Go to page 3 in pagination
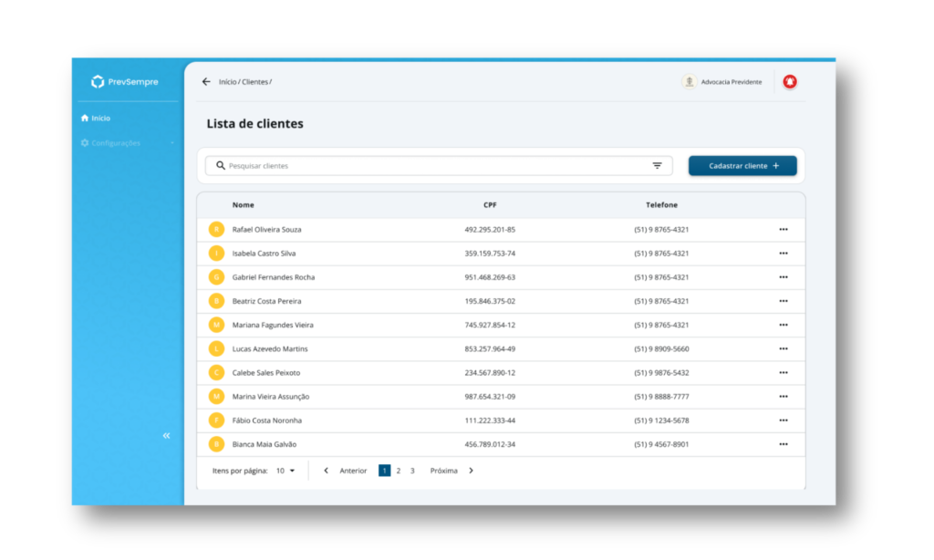Image resolution: width=934 pixels, height=560 pixels. (412, 471)
